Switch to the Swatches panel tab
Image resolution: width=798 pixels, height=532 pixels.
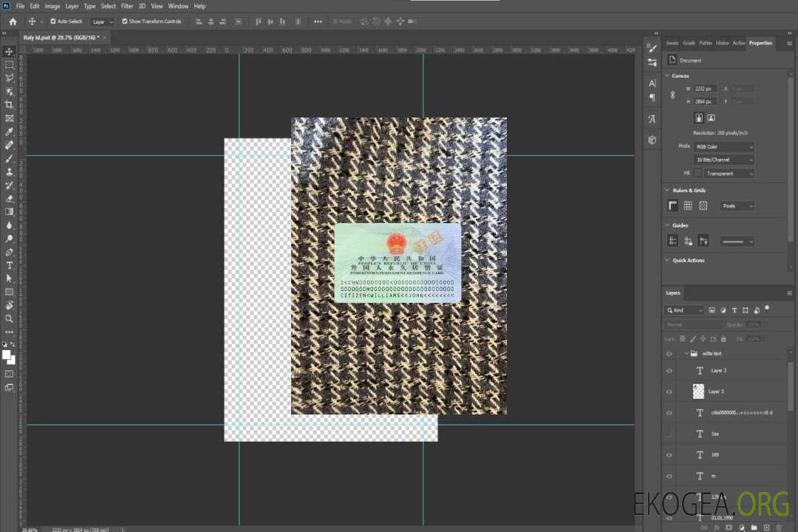click(672, 43)
